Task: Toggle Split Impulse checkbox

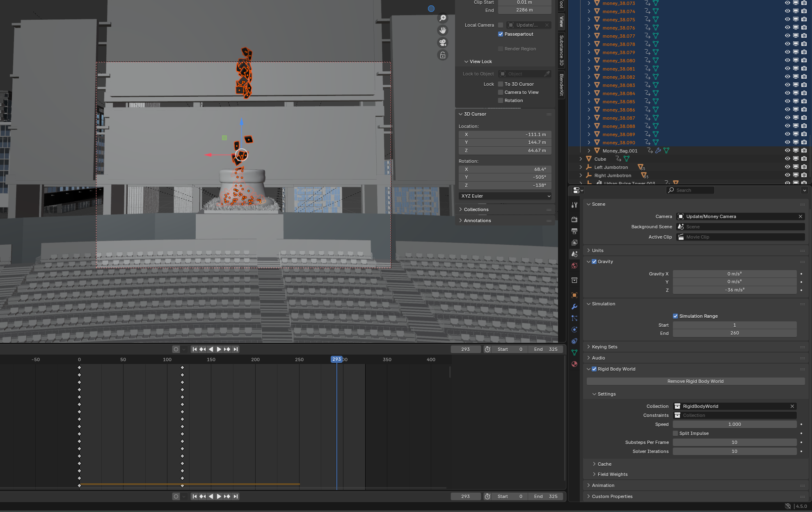Action: coord(675,433)
